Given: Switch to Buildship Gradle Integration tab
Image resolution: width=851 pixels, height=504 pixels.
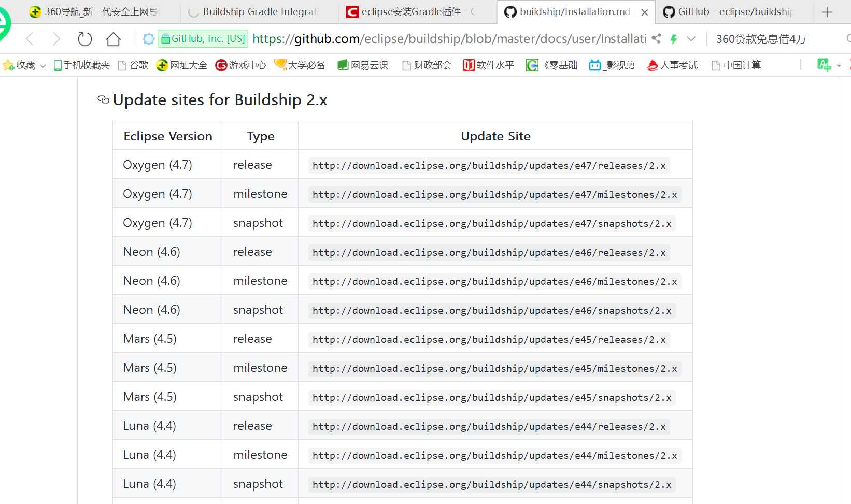Looking at the screenshot, I should pos(259,12).
